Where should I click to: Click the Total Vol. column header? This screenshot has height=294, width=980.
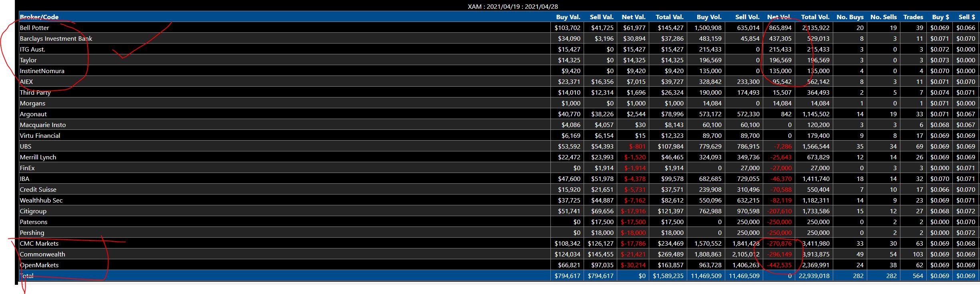tap(815, 17)
